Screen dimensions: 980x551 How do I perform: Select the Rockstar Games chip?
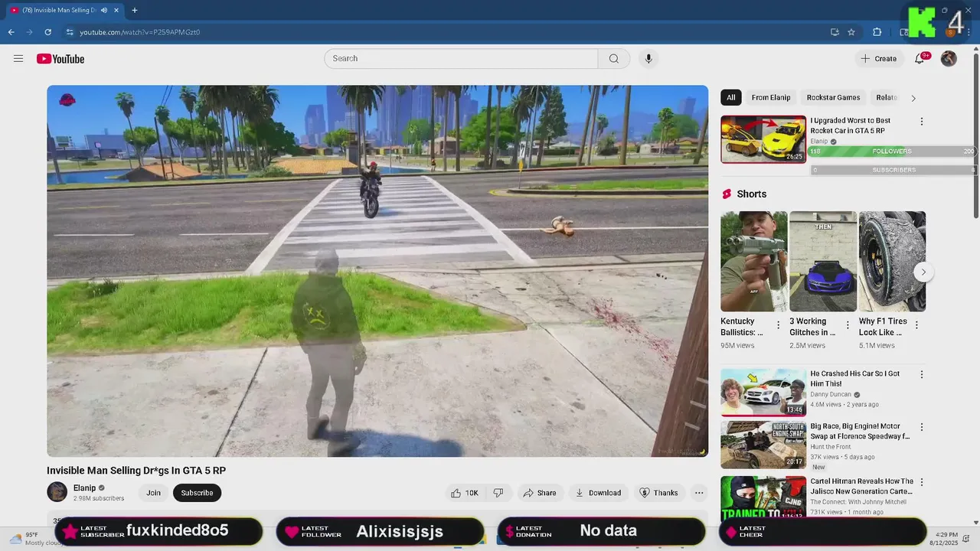[x=833, y=98]
